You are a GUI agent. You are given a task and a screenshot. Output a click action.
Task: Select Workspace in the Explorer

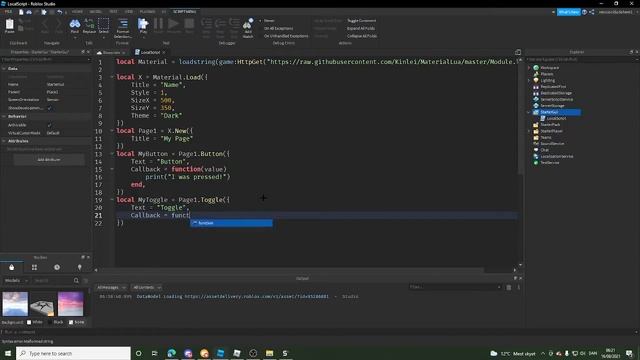(549, 68)
